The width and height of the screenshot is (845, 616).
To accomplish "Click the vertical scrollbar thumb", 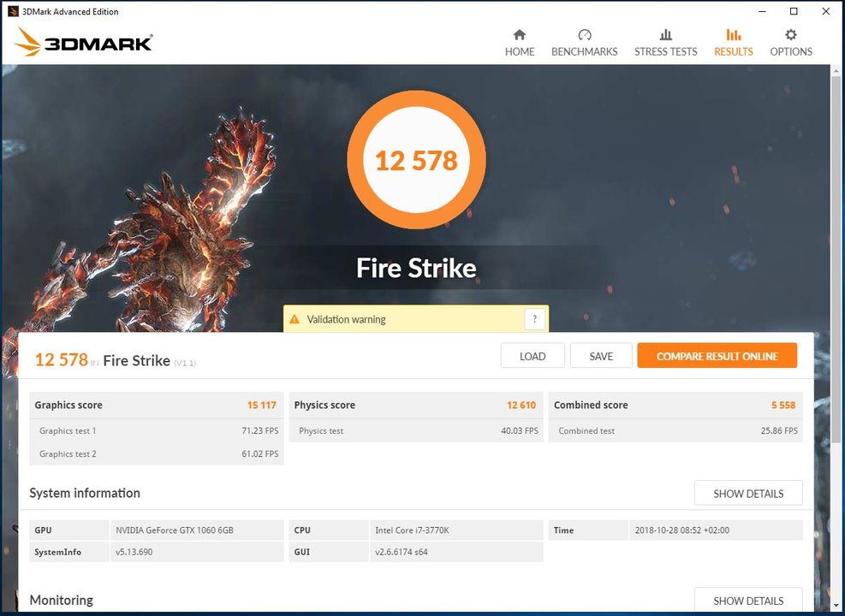I will click(836, 258).
